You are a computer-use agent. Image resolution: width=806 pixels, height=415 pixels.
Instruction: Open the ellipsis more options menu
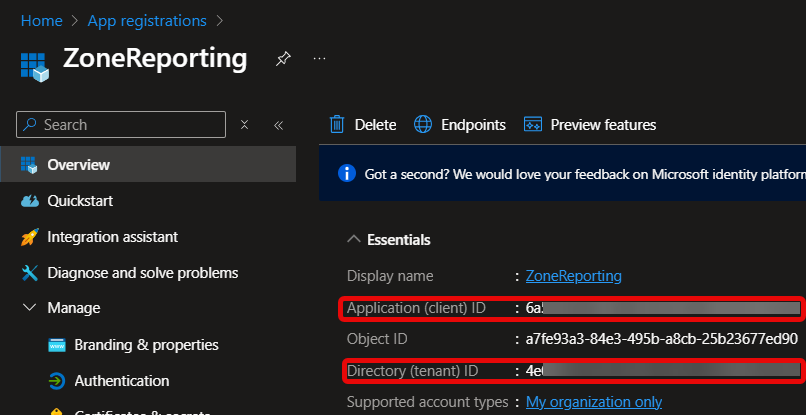coord(320,59)
